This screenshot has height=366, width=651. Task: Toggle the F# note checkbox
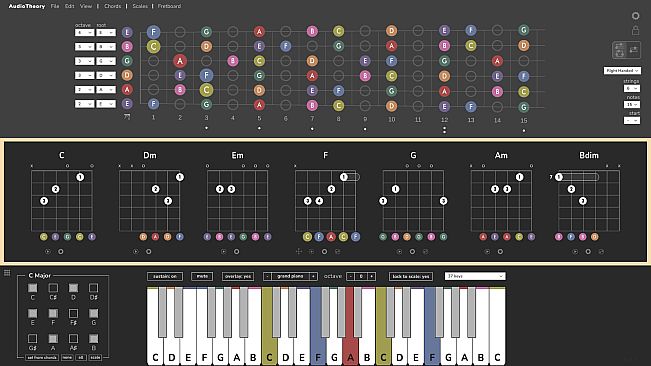(73, 313)
